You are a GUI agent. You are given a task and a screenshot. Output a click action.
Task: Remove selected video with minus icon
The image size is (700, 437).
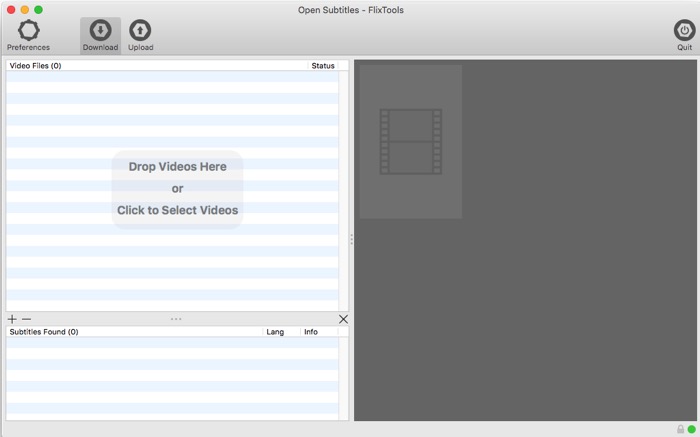pos(27,319)
